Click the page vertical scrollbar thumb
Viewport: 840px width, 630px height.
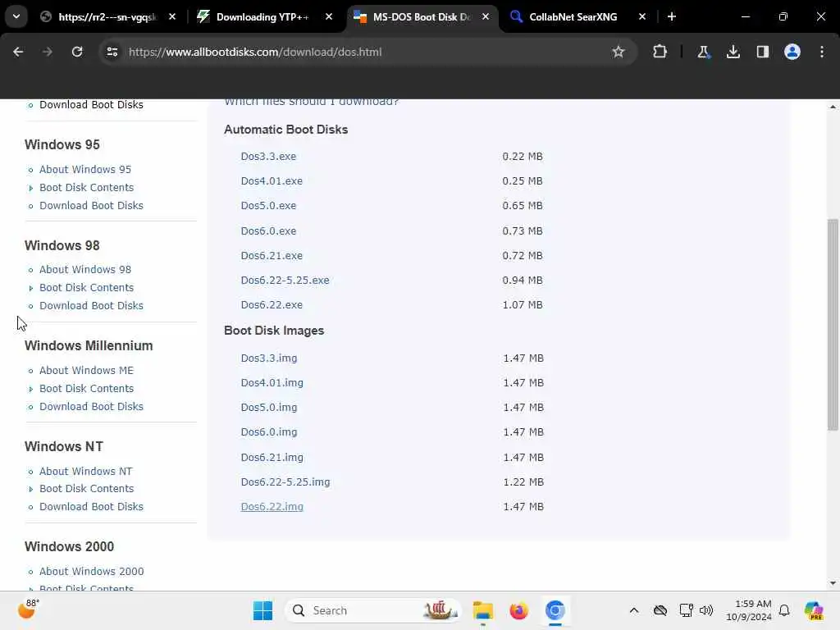pyautogui.click(x=833, y=324)
